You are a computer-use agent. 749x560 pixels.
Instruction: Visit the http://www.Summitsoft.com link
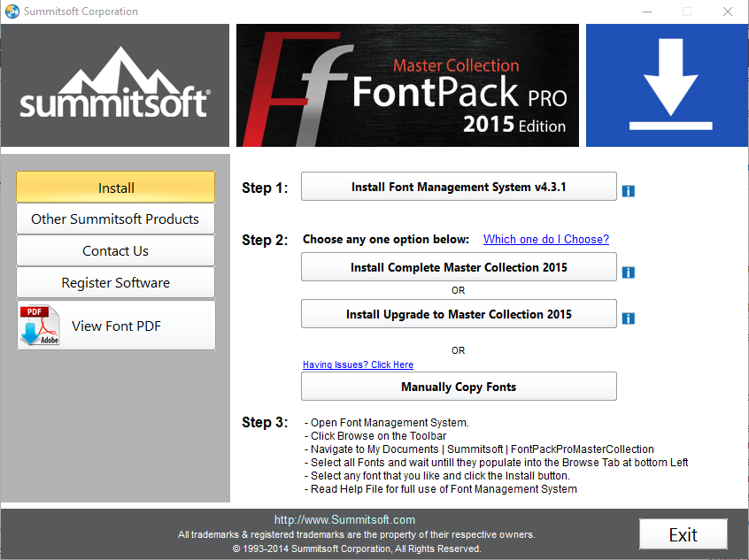click(x=344, y=519)
